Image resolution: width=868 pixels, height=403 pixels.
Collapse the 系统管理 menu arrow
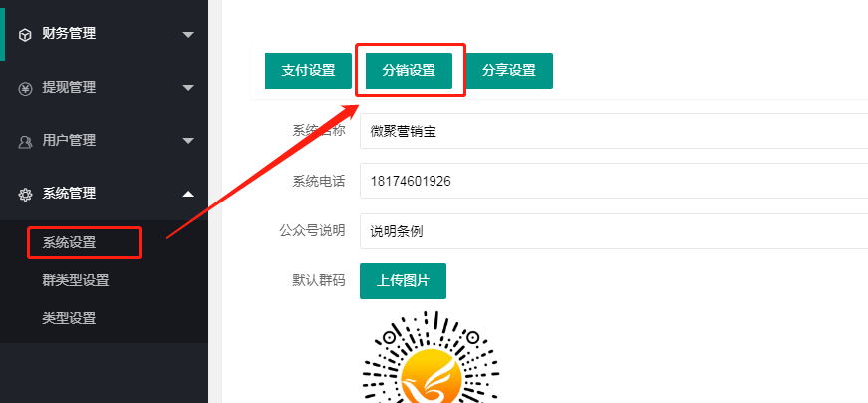(x=188, y=194)
